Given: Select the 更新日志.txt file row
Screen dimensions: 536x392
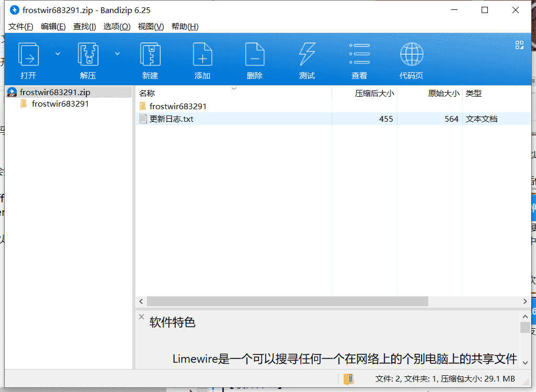Looking at the screenshot, I should (333, 119).
